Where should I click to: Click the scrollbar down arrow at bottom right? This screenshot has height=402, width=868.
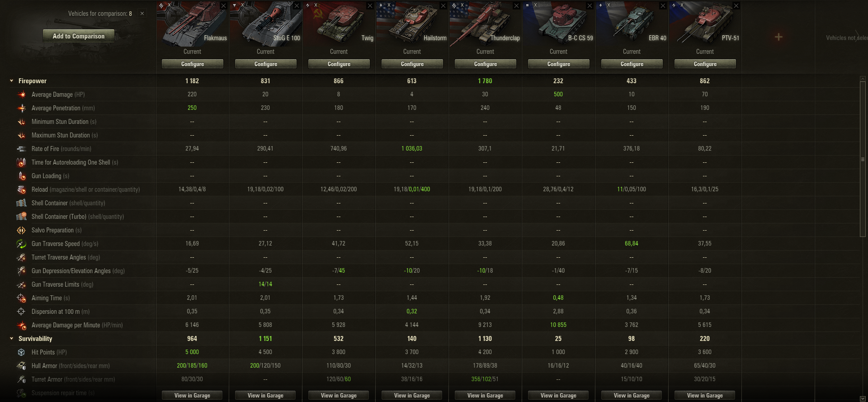(863, 398)
